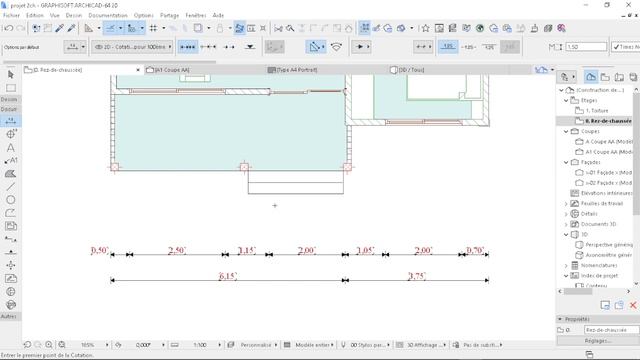This screenshot has width=640, height=360.
Task: Click the Inject Parameters syringe
Action: (x=71, y=28)
